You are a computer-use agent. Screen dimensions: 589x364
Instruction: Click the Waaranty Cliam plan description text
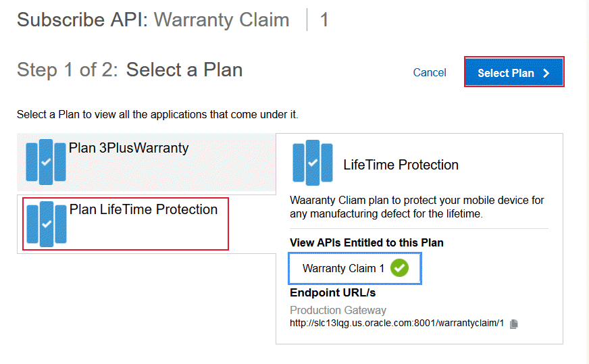tap(417, 207)
